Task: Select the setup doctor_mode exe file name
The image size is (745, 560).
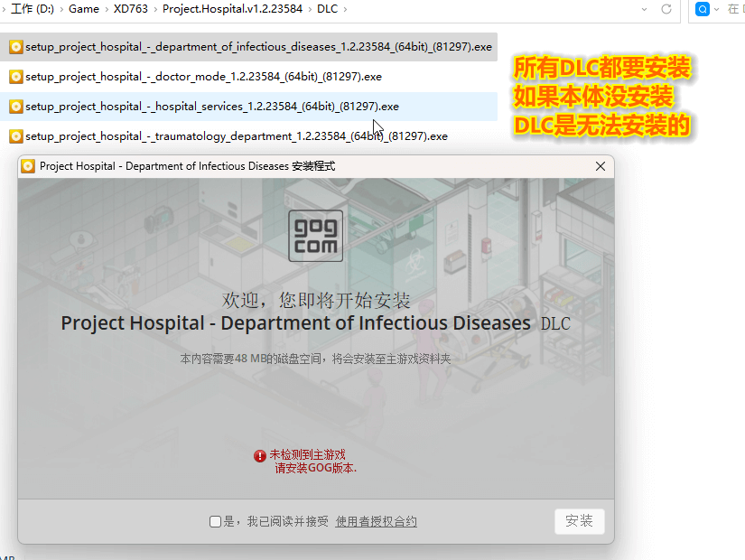Action: tap(203, 77)
